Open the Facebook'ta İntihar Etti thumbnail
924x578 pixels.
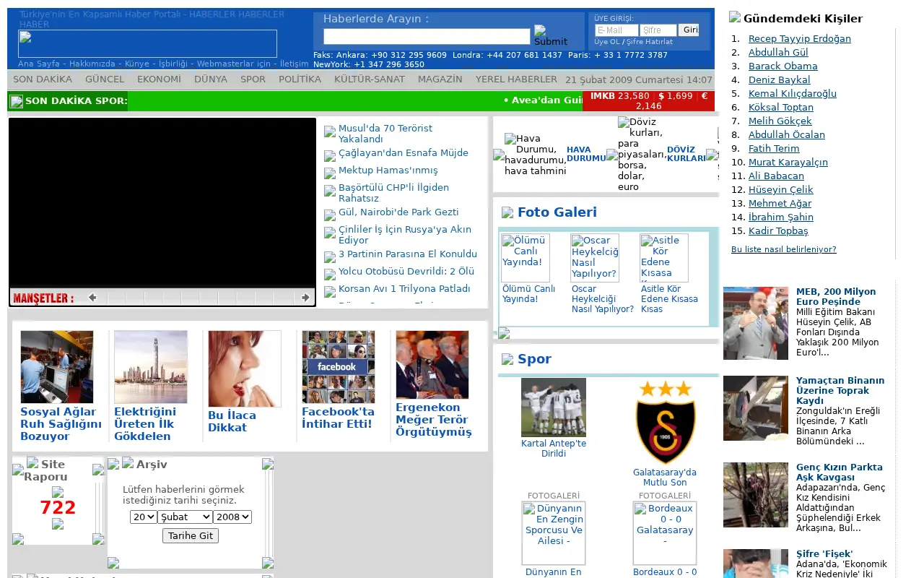tap(339, 367)
